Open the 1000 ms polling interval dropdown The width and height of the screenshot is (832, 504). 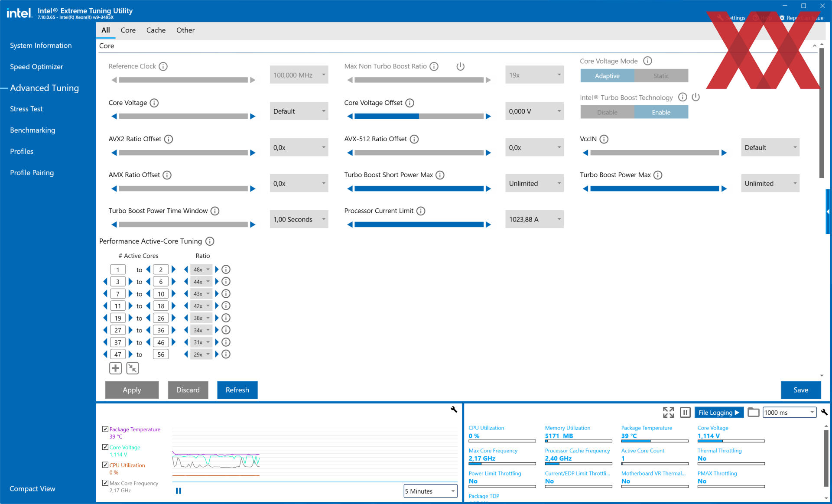pyautogui.click(x=789, y=413)
